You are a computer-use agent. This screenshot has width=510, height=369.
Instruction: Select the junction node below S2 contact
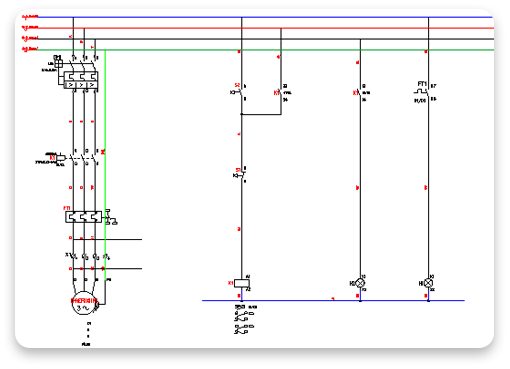point(242,114)
